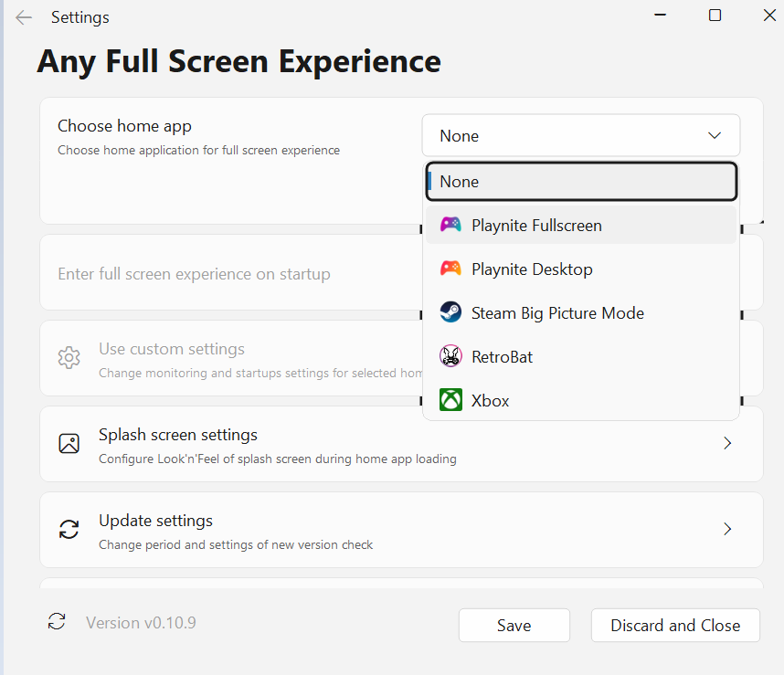Select Xbox as the home app
784x675 pixels.
click(581, 400)
